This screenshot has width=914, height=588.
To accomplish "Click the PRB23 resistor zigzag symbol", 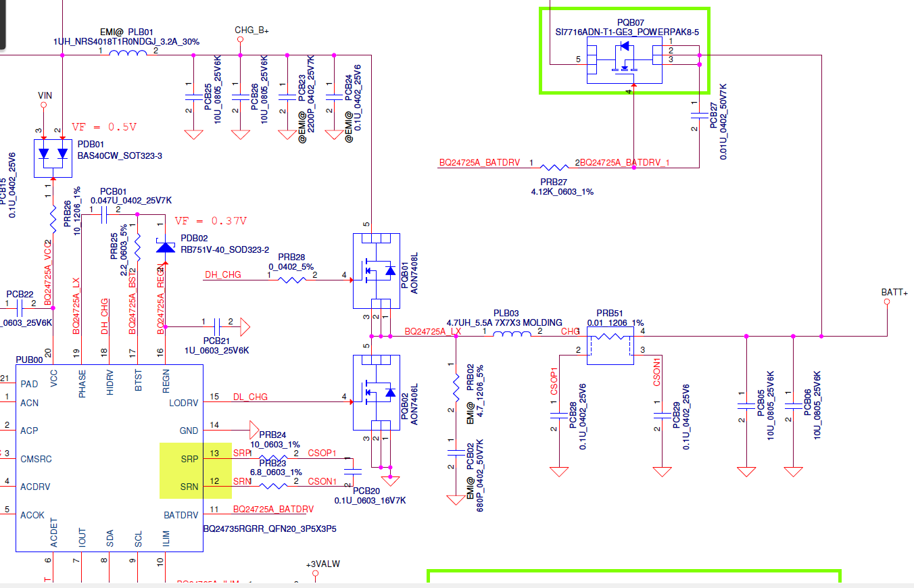I will [x=274, y=485].
